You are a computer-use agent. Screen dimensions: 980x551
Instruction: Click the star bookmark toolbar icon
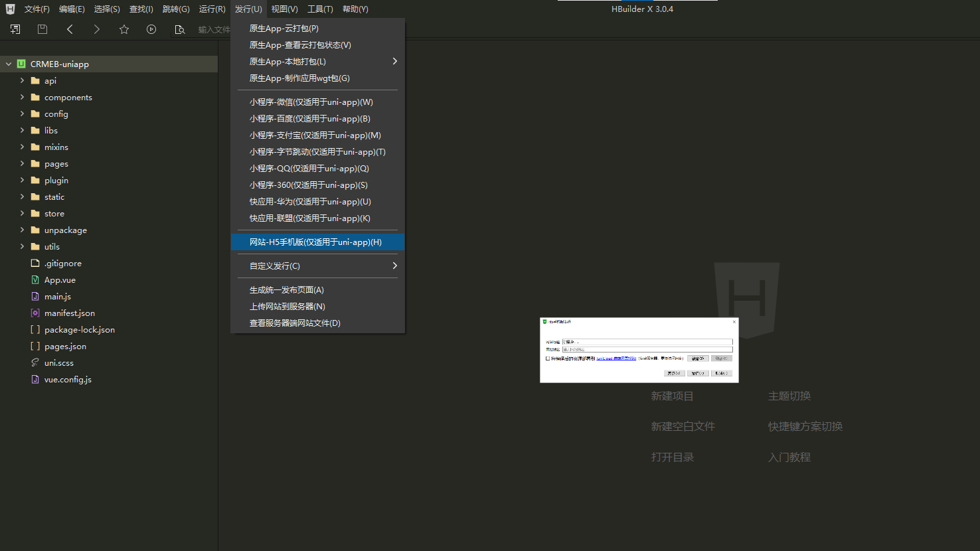tap(124, 29)
